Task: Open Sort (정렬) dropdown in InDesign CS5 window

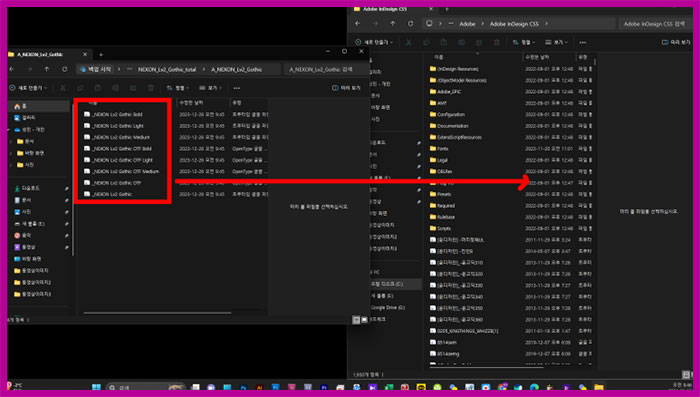Action: pos(524,42)
